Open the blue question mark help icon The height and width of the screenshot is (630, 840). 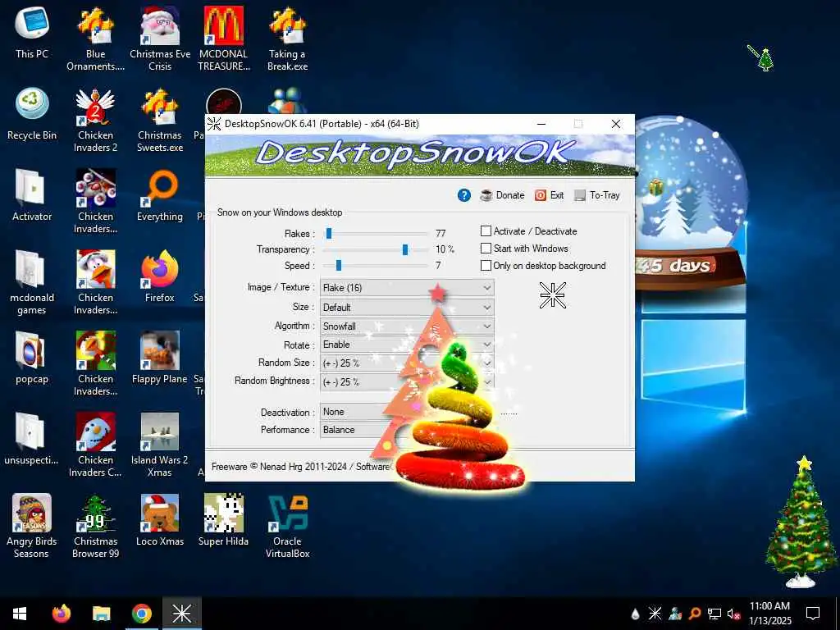tap(464, 195)
